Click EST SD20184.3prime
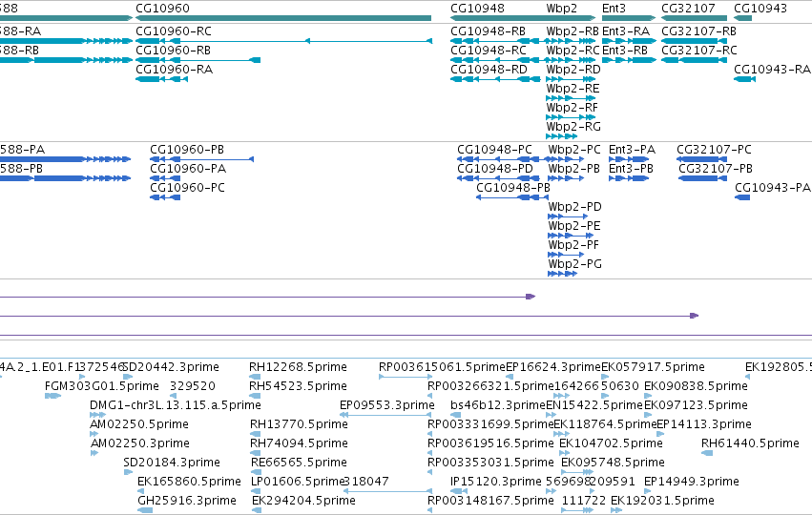812x515 pixels. [x=172, y=463]
